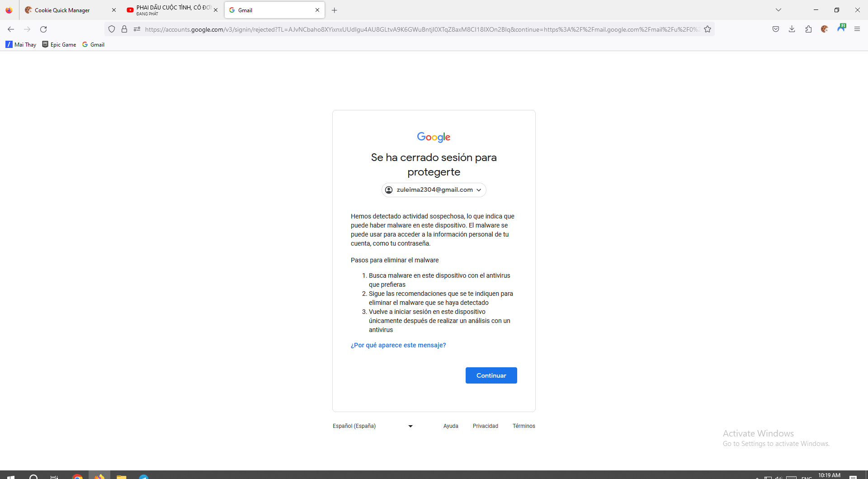Image resolution: width=868 pixels, height=479 pixels.
Task: Open '¿Por qué aparece este mensaje?' link
Action: (x=398, y=345)
